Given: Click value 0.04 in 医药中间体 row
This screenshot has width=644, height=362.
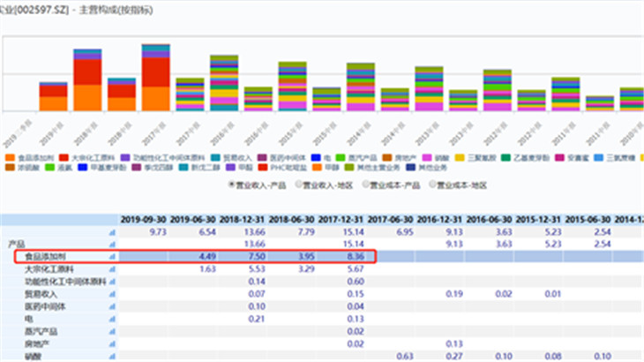Looking at the screenshot, I should 356,307.
